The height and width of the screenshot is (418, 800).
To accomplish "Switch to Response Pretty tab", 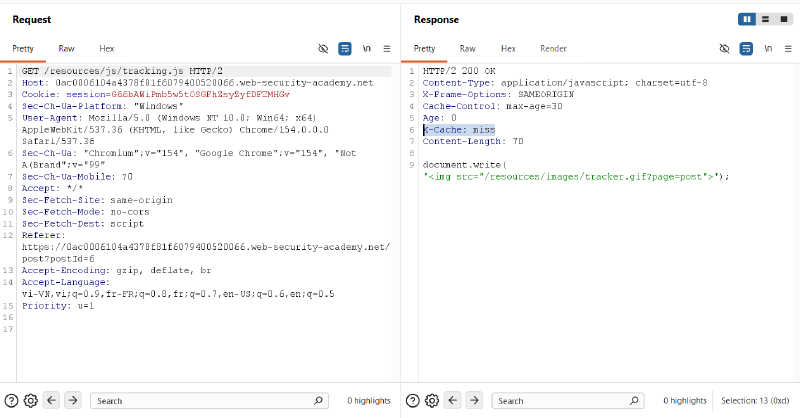I will click(x=424, y=48).
